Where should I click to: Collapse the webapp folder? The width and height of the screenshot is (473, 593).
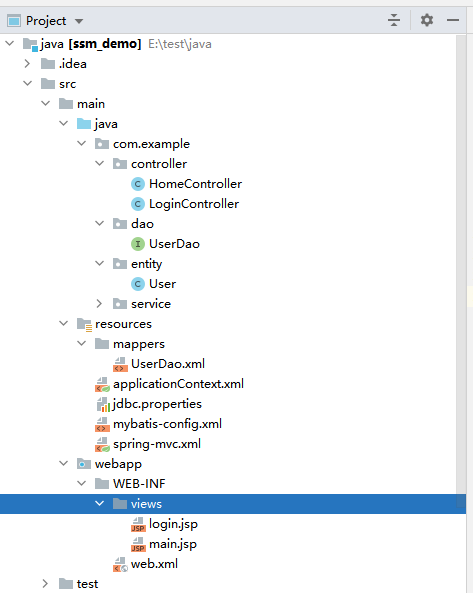pos(64,463)
